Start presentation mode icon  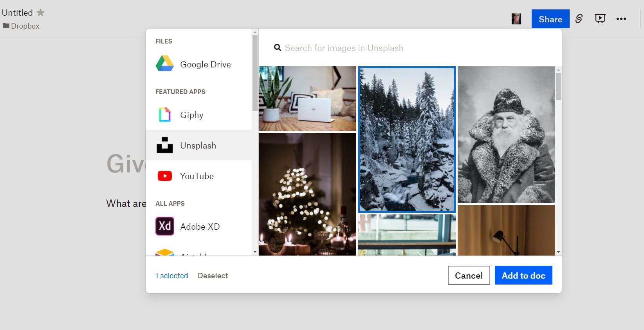[x=600, y=18]
